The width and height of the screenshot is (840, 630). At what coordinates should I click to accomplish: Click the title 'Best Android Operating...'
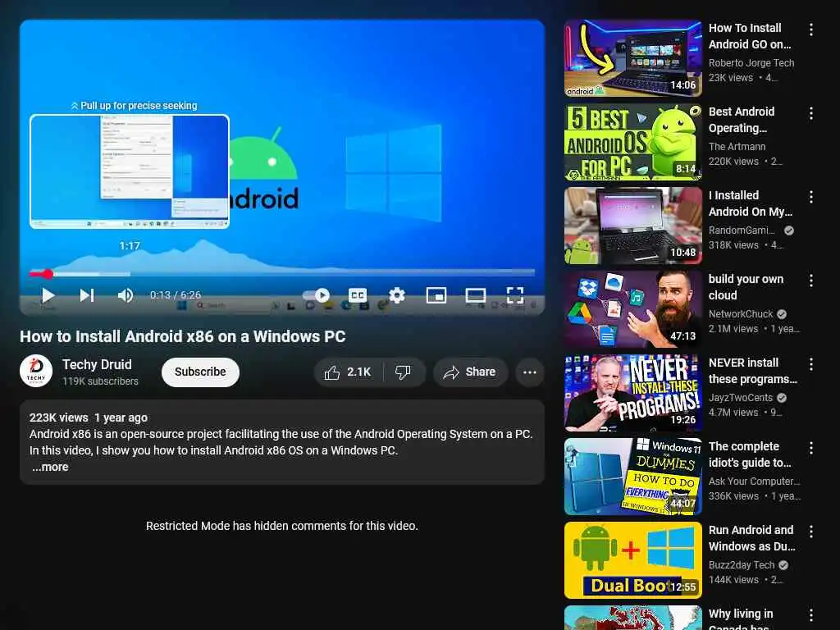click(x=742, y=120)
